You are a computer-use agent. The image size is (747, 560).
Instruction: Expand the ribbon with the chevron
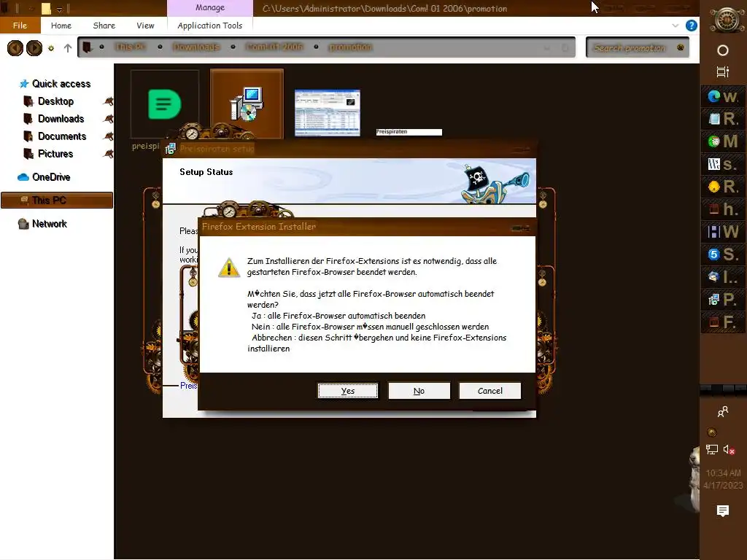click(675, 26)
